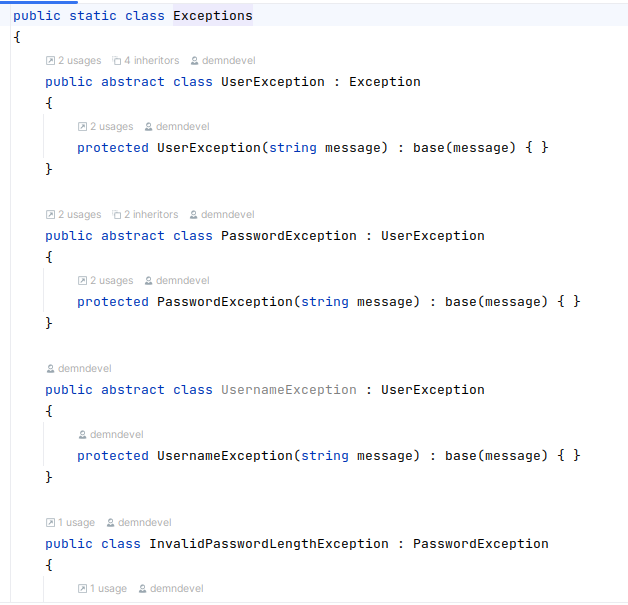Click base type 'PasswordException' of InvalidPasswordLengthException

481,544
